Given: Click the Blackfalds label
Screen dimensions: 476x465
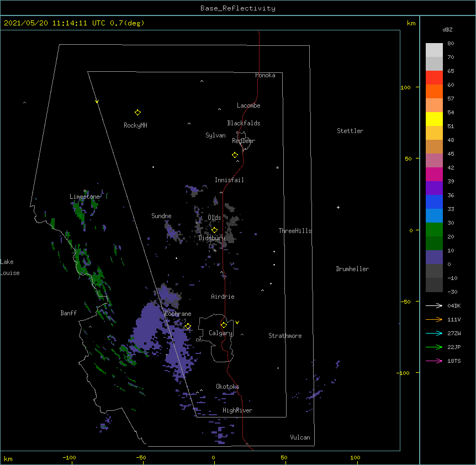Looking at the screenshot, I should (x=244, y=123).
